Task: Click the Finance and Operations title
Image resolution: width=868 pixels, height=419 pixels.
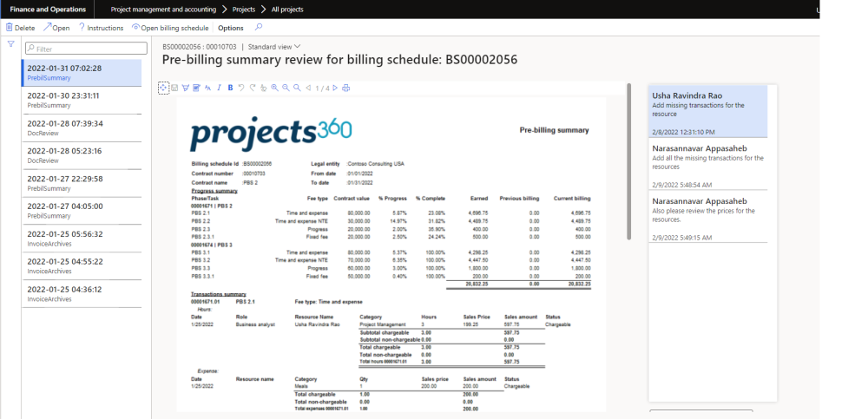Action: coord(48,10)
